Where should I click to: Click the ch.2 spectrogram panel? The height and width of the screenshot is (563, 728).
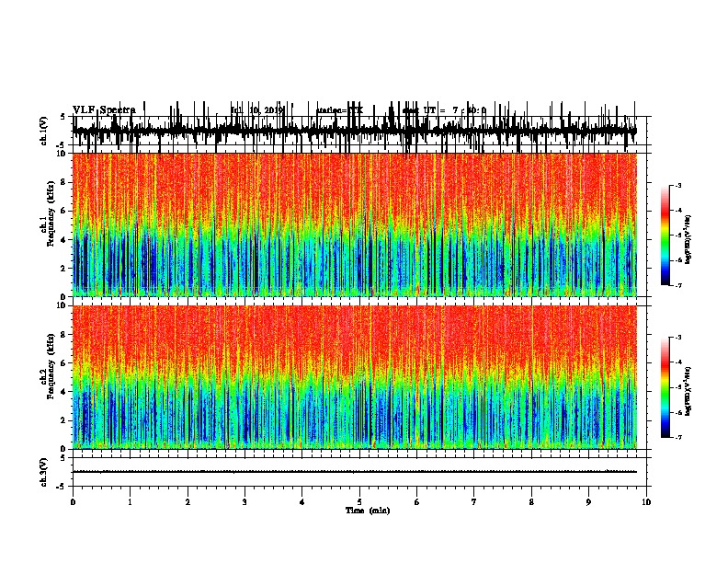click(x=355, y=377)
